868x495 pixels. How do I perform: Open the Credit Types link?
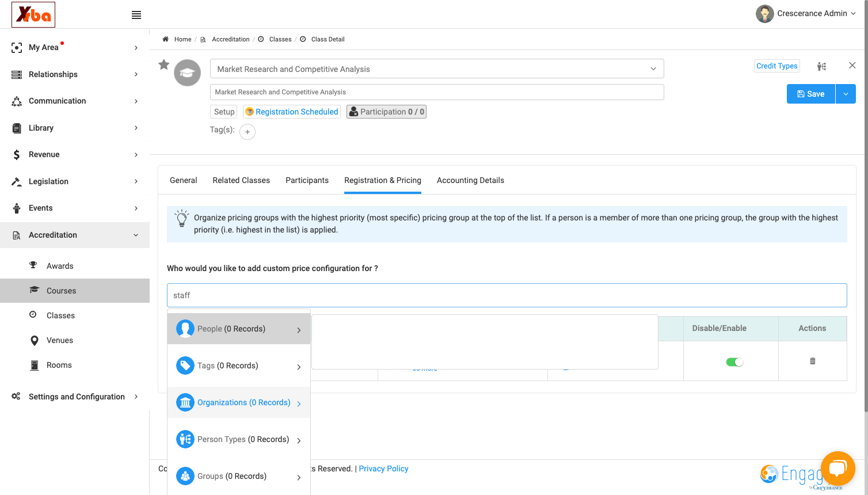coord(777,66)
